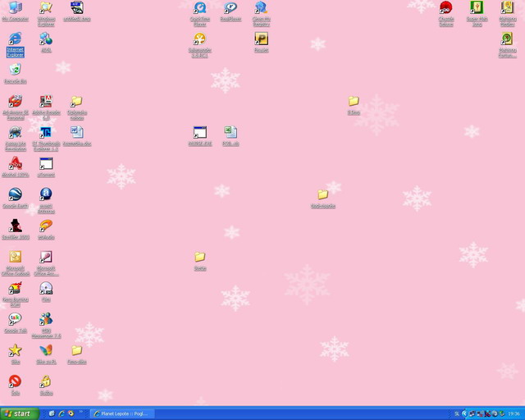The width and height of the screenshot is (525, 420).
Task: Open the Nero Burning ROM shortcut
Action: pyautogui.click(x=15, y=289)
